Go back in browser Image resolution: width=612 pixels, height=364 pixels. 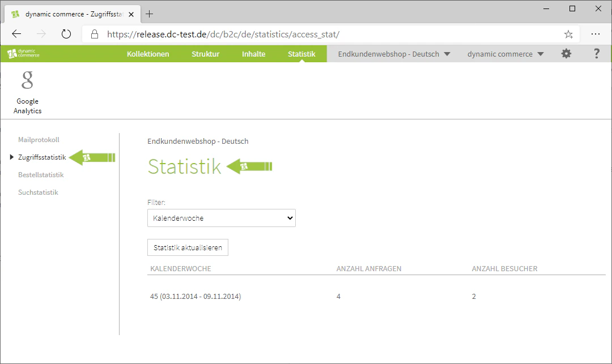16,35
